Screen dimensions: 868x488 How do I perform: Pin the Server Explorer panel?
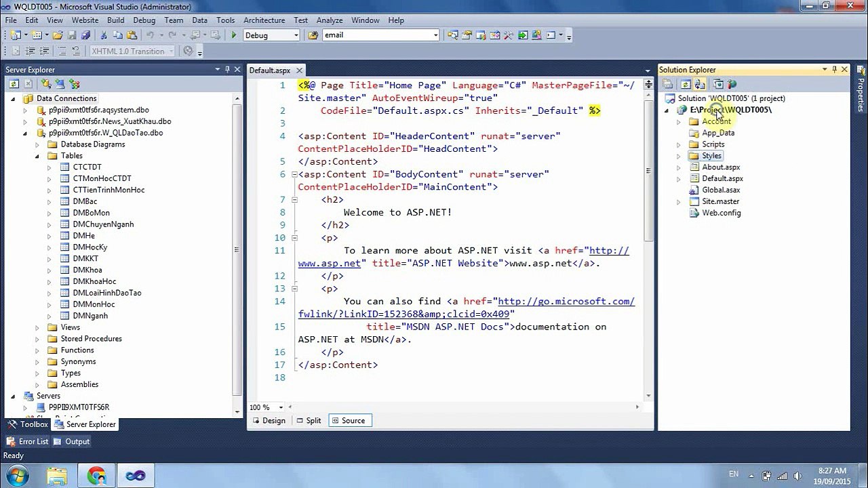click(x=227, y=69)
